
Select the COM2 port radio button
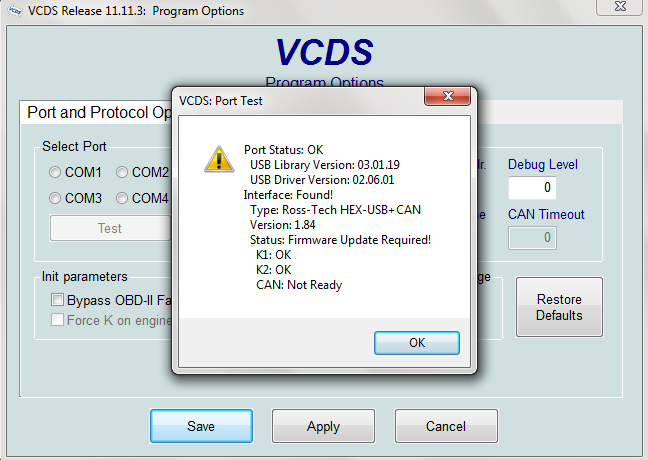[x=122, y=172]
